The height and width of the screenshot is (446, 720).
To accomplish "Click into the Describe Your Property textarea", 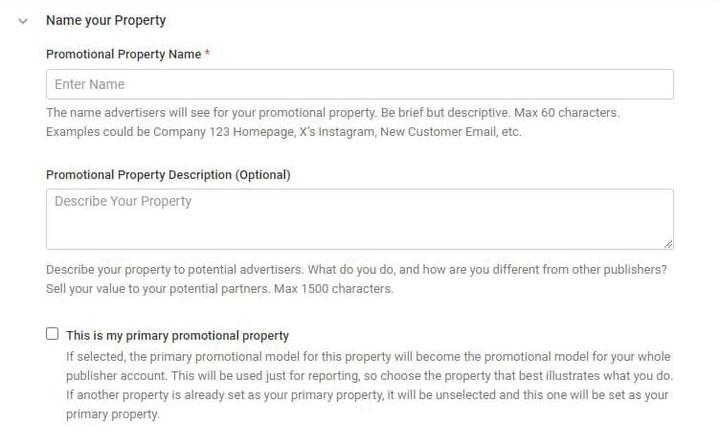I will 359,219.
